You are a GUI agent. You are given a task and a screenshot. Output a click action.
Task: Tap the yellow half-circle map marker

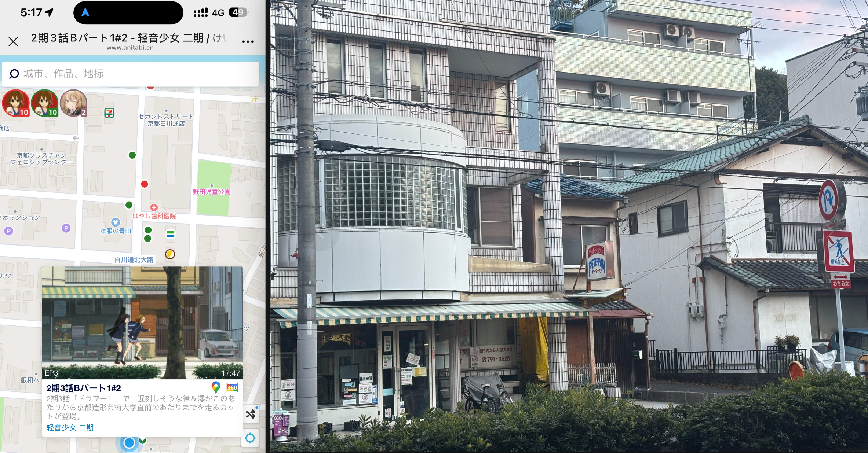[x=170, y=254]
